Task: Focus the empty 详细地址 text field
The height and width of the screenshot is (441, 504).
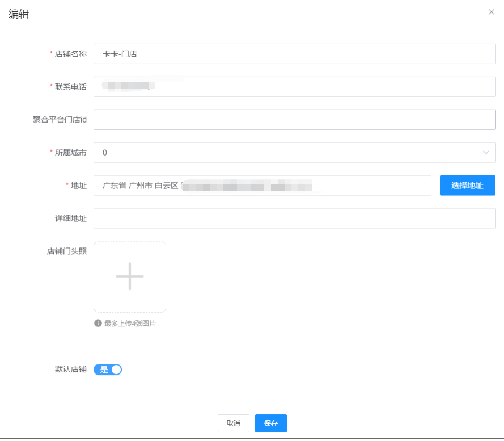Action: (294, 218)
